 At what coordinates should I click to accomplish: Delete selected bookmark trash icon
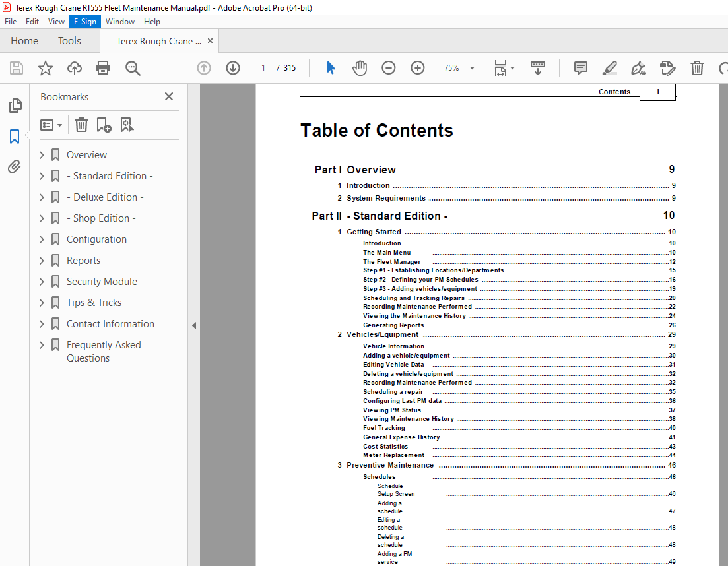pyautogui.click(x=81, y=125)
